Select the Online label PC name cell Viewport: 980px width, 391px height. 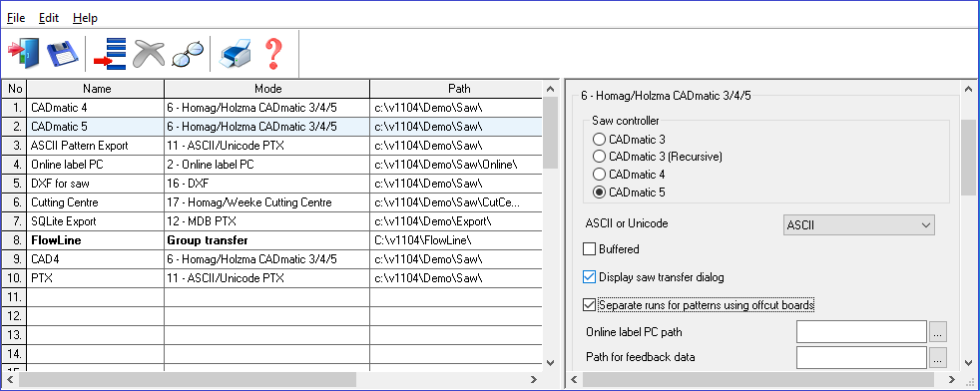96,165
